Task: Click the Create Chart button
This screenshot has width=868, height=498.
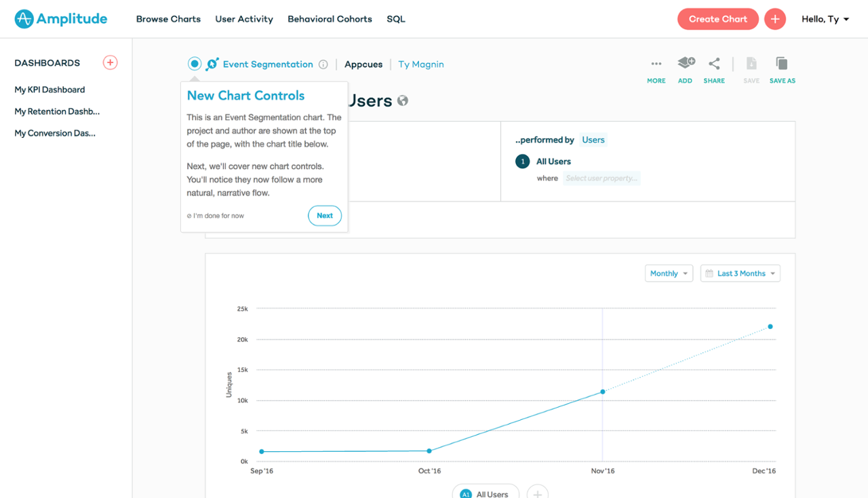Action: coord(718,19)
